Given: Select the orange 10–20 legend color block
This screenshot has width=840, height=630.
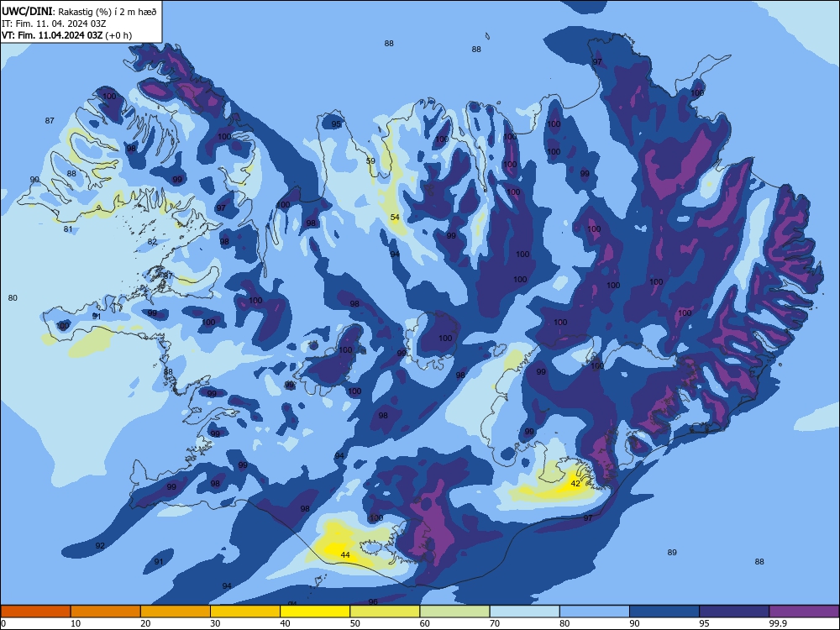Looking at the screenshot, I should coord(106,612).
